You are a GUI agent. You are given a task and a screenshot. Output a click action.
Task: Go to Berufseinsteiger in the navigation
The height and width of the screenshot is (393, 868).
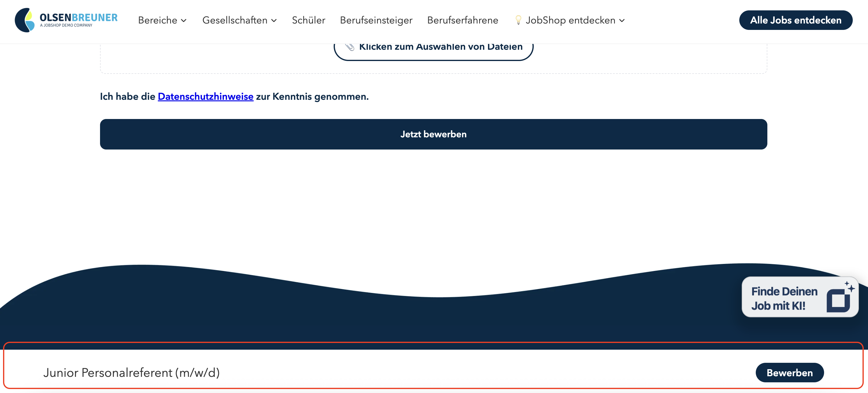[376, 20]
